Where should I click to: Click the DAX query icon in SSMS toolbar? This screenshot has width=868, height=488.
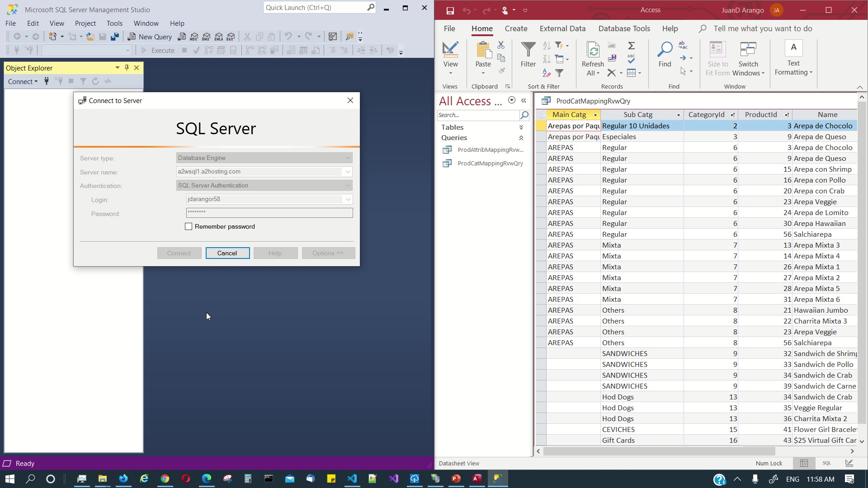point(231,37)
